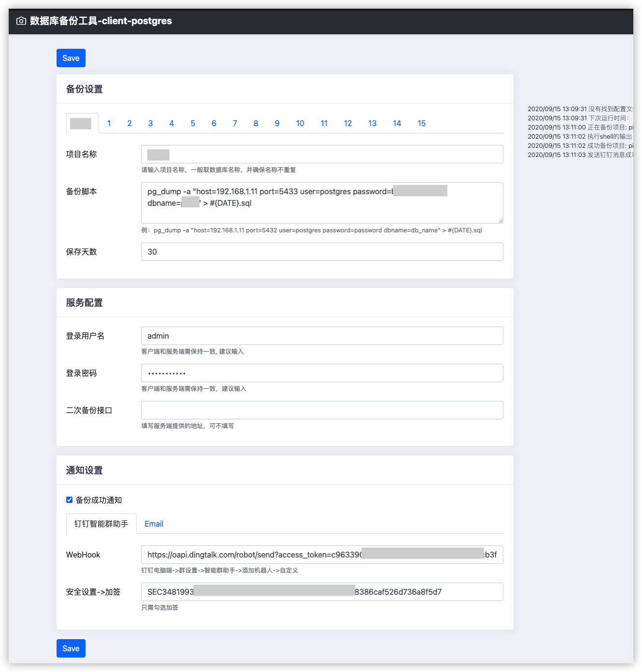Switch to project tab 11
This screenshot has width=642, height=672.
(324, 123)
